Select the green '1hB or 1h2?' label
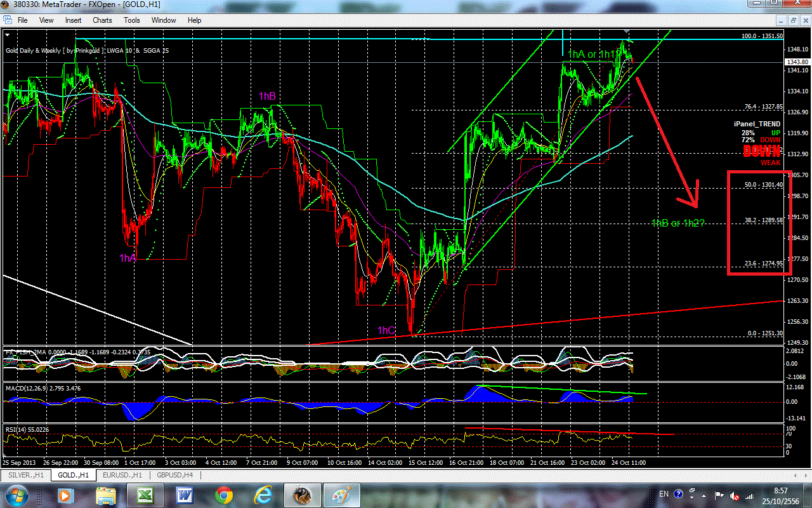 678,223
